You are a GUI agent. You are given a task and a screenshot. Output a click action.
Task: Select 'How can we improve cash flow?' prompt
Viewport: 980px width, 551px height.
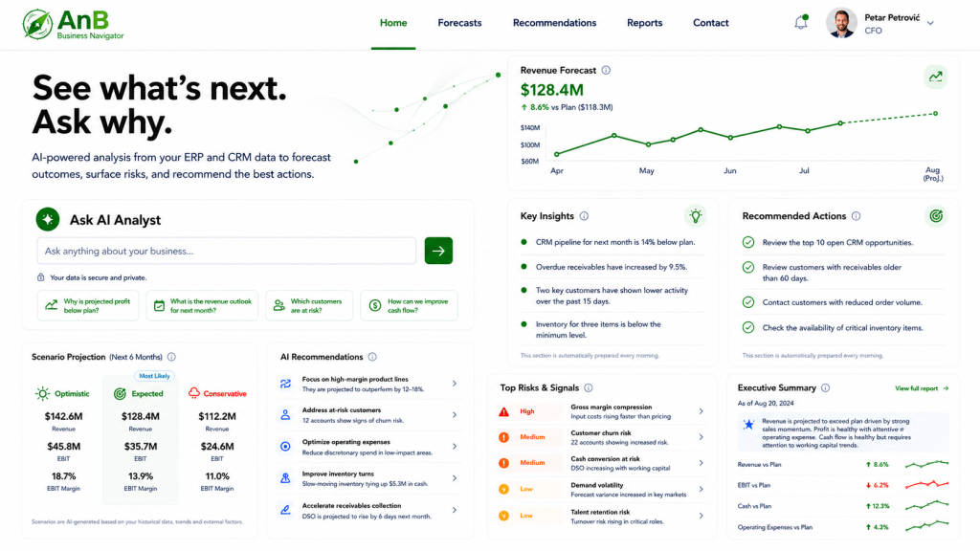tap(409, 305)
